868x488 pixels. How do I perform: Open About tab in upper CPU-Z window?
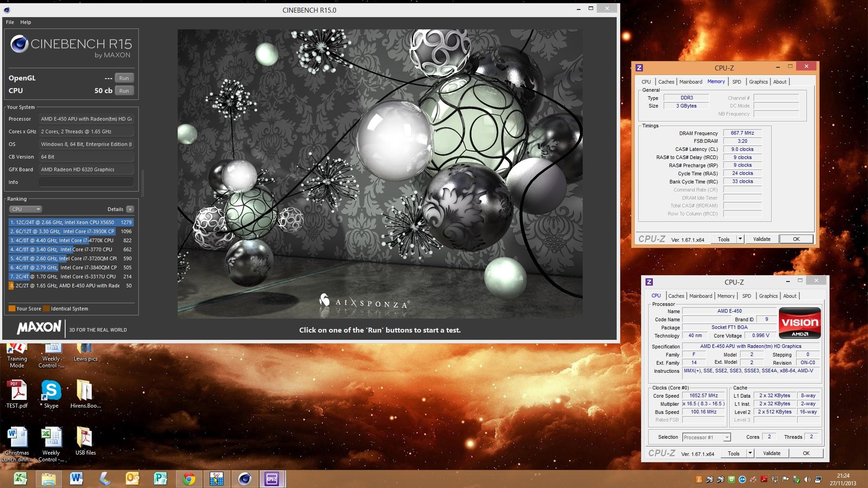click(780, 82)
